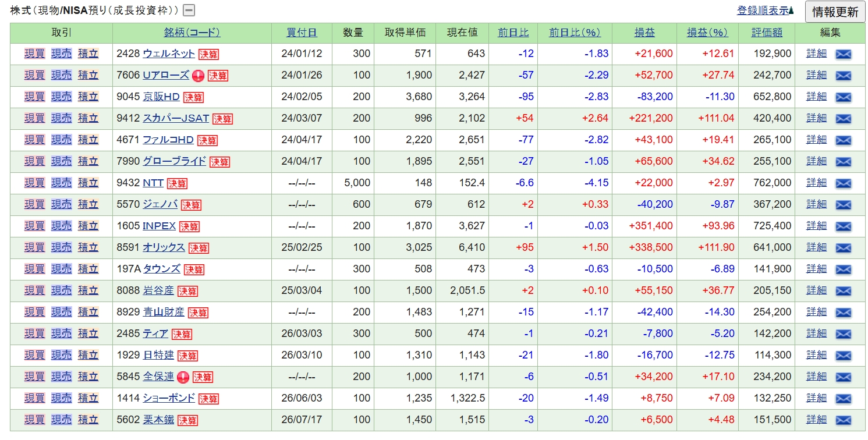Viewport: 868px width, 440px height.
Task: Sort by 買付日 column header
Action: point(302,33)
